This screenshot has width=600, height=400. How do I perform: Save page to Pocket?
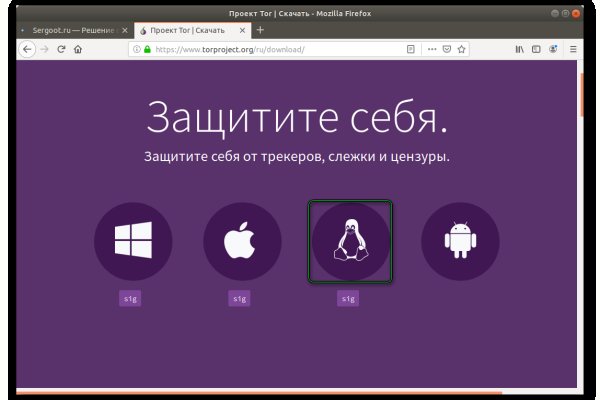pyautogui.click(x=447, y=49)
